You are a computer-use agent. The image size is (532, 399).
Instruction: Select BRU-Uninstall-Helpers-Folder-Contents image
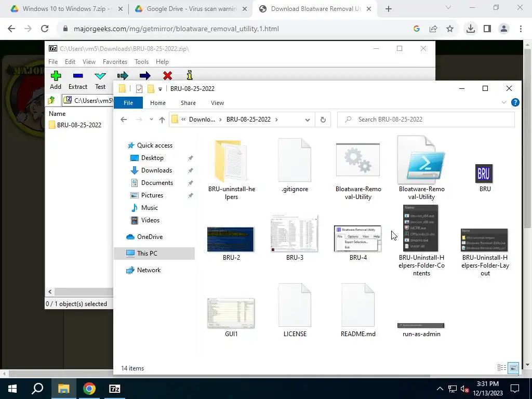coord(421,241)
